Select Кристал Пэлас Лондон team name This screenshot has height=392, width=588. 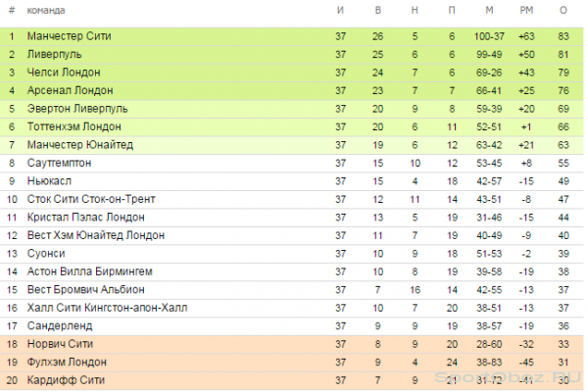(86, 218)
